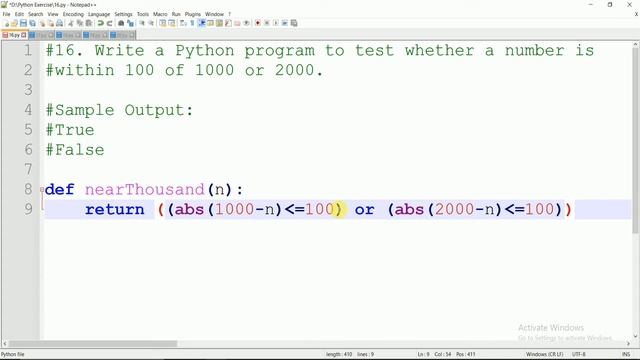Click the '#False' comment line
The height and width of the screenshot is (360, 640).
[75, 150]
